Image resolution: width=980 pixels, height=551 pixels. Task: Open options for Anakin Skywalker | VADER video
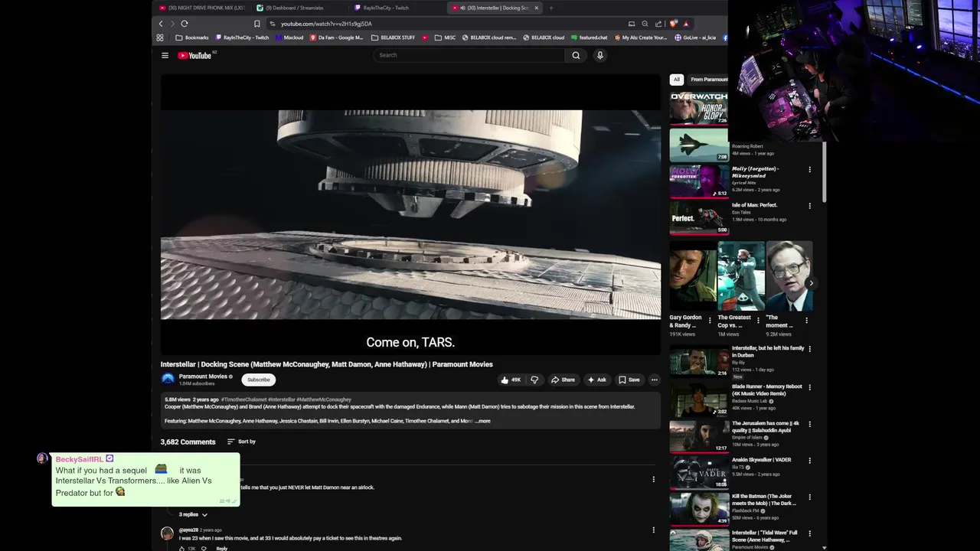coord(809,461)
